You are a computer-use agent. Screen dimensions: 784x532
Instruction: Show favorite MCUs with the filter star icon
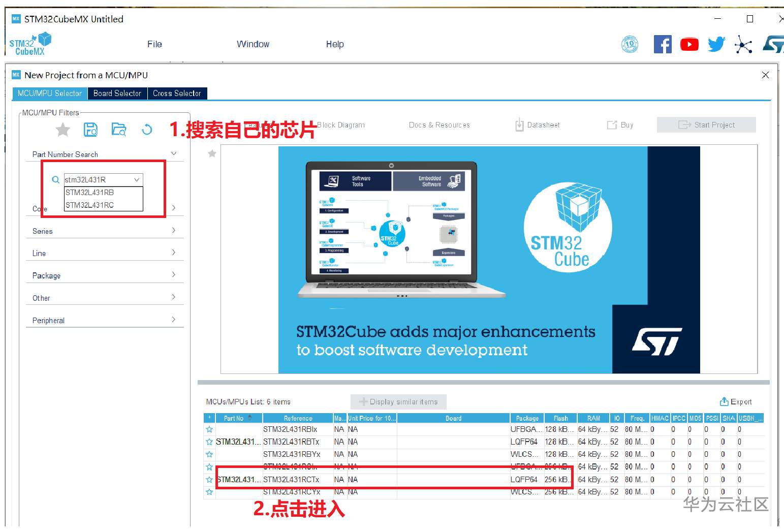(x=63, y=130)
